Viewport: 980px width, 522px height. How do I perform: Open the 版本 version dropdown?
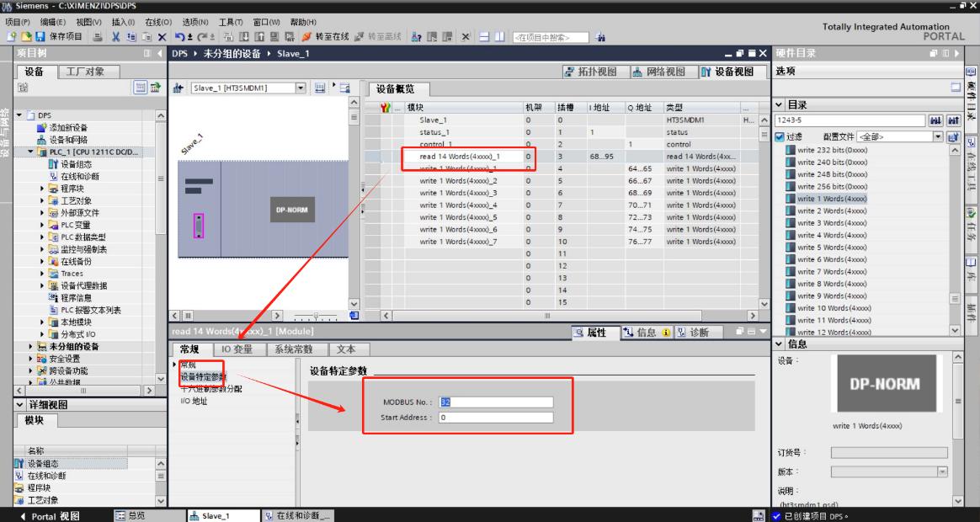pyautogui.click(x=943, y=472)
